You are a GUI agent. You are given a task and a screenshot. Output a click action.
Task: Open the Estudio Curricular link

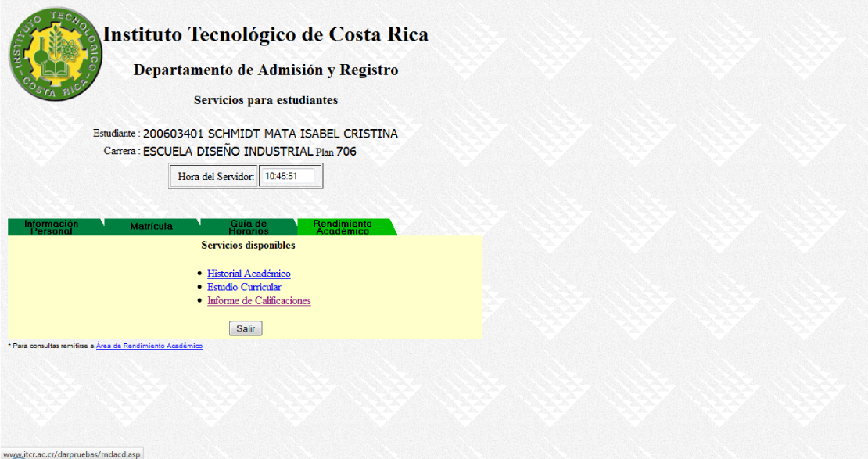pos(244,287)
